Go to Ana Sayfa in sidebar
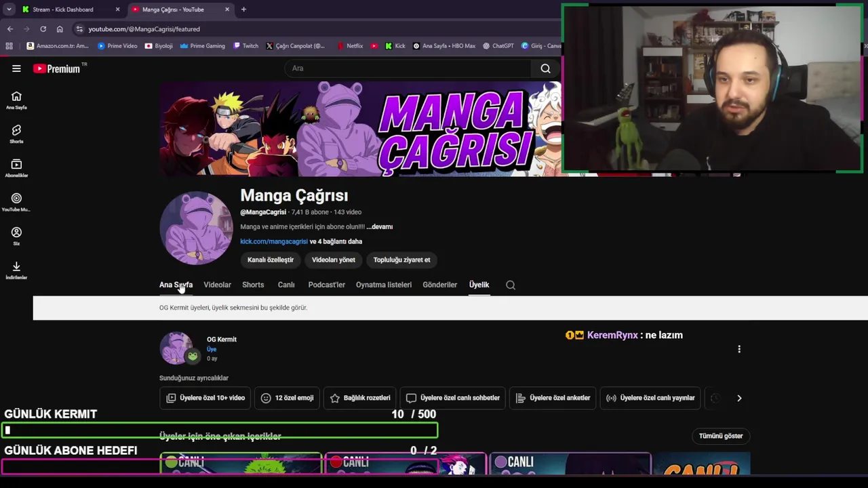 (16, 100)
